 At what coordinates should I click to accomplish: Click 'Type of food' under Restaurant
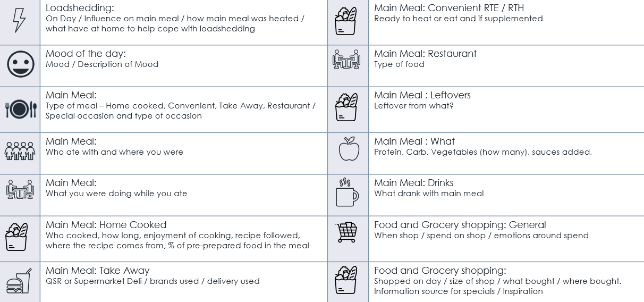(x=399, y=64)
